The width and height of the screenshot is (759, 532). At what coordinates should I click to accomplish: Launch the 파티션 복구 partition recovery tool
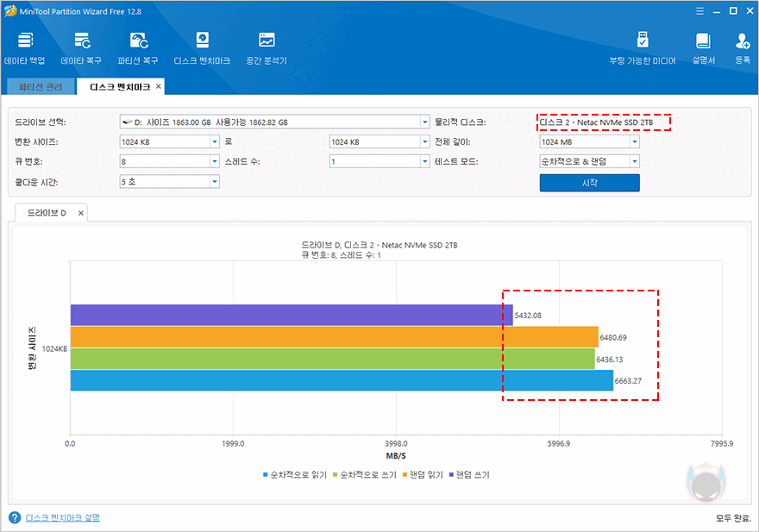pyautogui.click(x=138, y=48)
